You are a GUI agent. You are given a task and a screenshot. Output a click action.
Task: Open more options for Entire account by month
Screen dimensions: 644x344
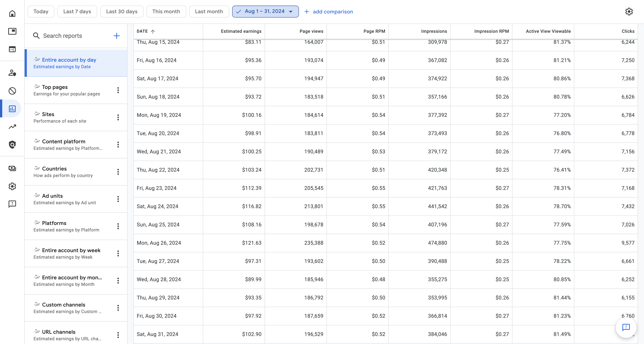coord(118,281)
